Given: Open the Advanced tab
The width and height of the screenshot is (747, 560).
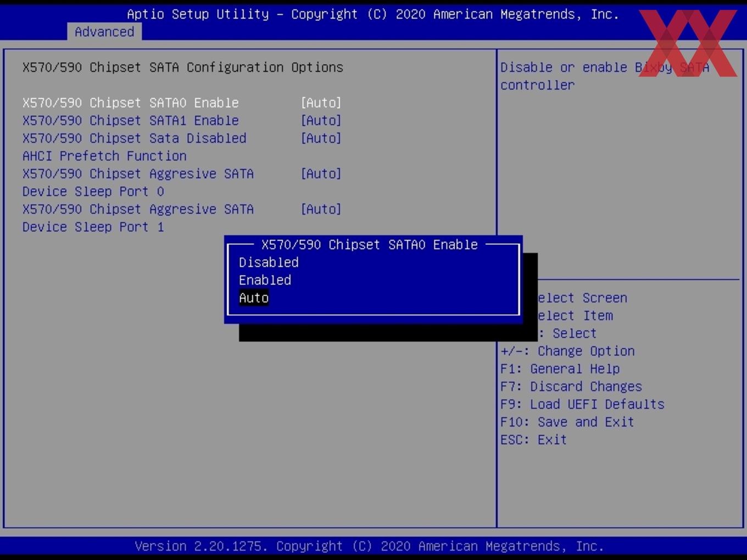Looking at the screenshot, I should coord(104,32).
